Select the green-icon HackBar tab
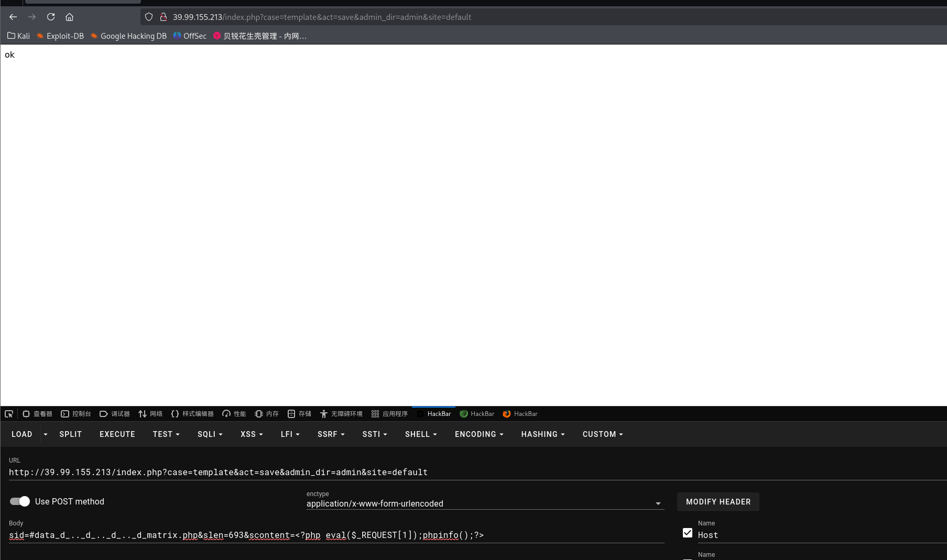 pos(477,414)
